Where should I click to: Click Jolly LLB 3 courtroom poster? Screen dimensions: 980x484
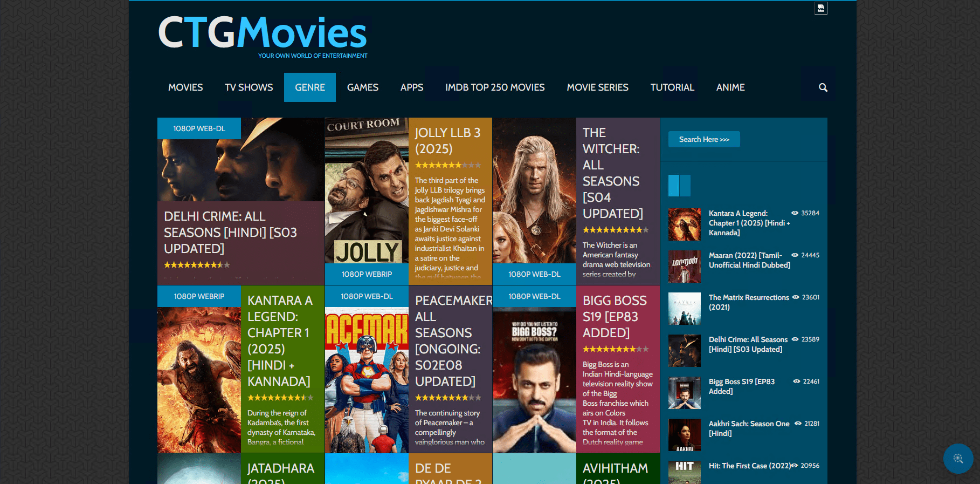tap(367, 190)
